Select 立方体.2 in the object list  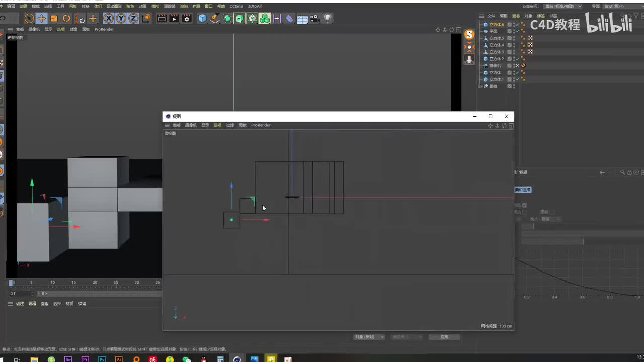[x=496, y=59]
